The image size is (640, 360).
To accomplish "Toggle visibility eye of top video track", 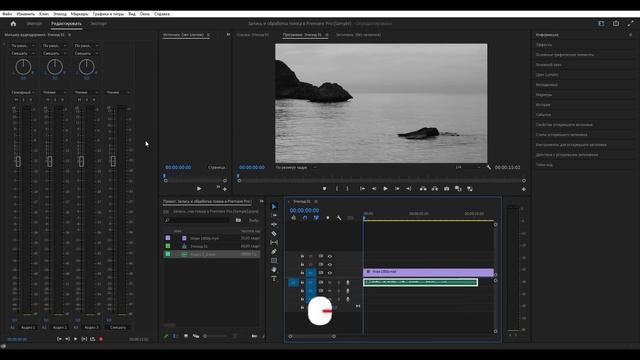I will point(330,256).
